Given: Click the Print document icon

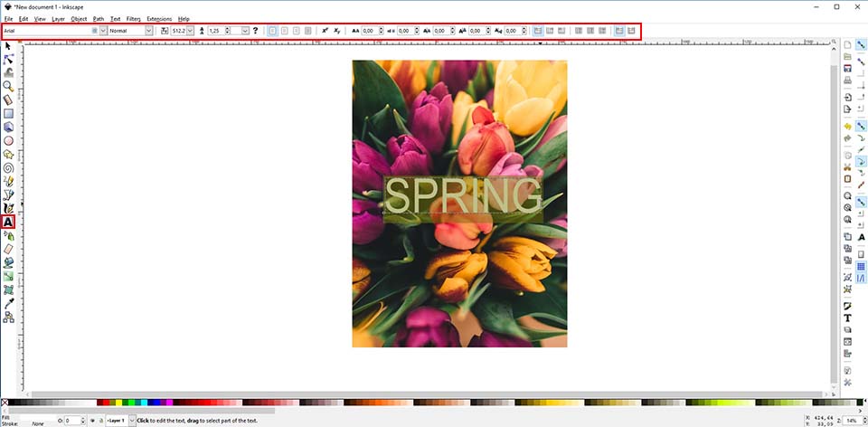Looking at the screenshot, I should (x=847, y=81).
